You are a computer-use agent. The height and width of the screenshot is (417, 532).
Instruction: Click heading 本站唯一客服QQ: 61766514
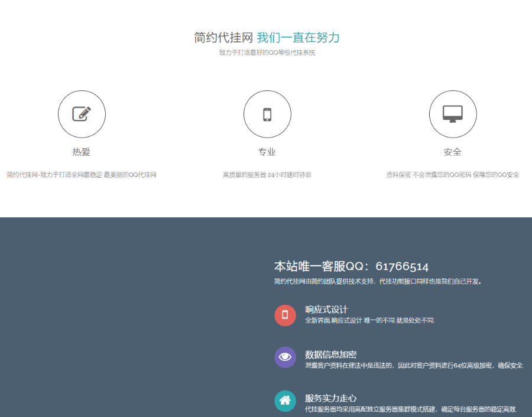[351, 266]
